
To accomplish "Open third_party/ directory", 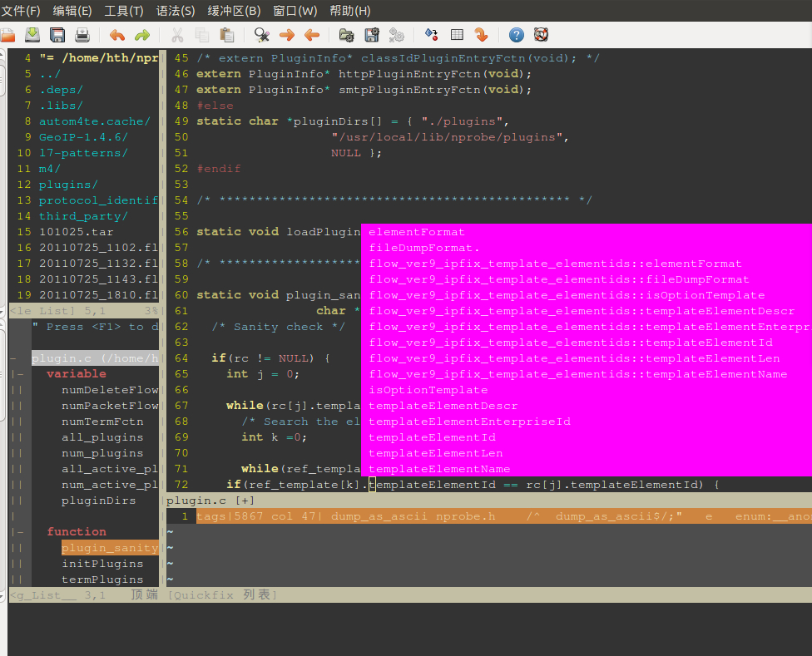I will pos(83,216).
